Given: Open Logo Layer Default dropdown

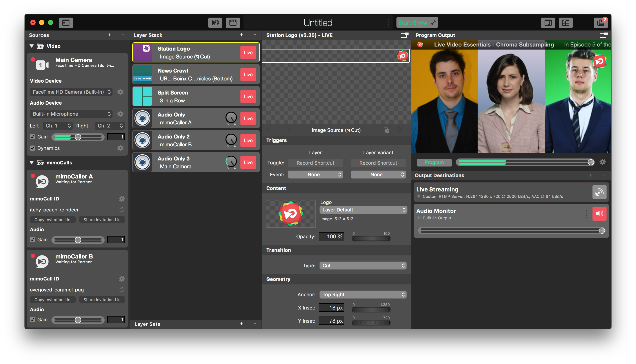Looking at the screenshot, I should (363, 210).
